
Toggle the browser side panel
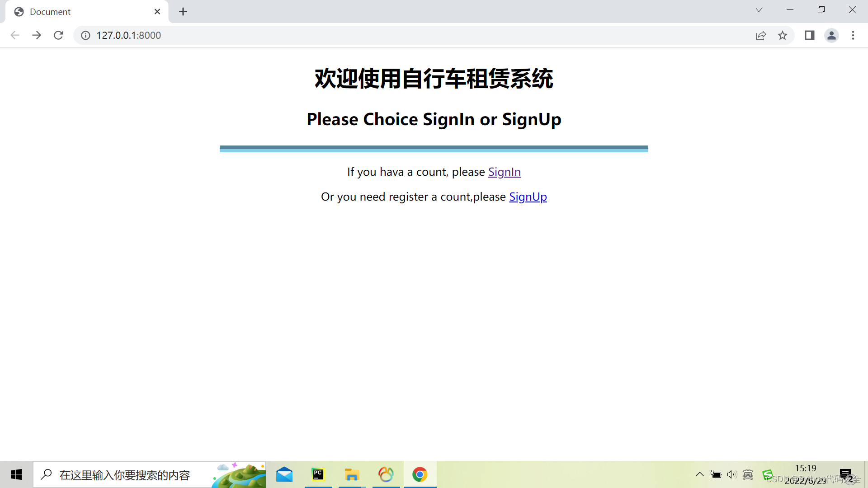pyautogui.click(x=809, y=35)
